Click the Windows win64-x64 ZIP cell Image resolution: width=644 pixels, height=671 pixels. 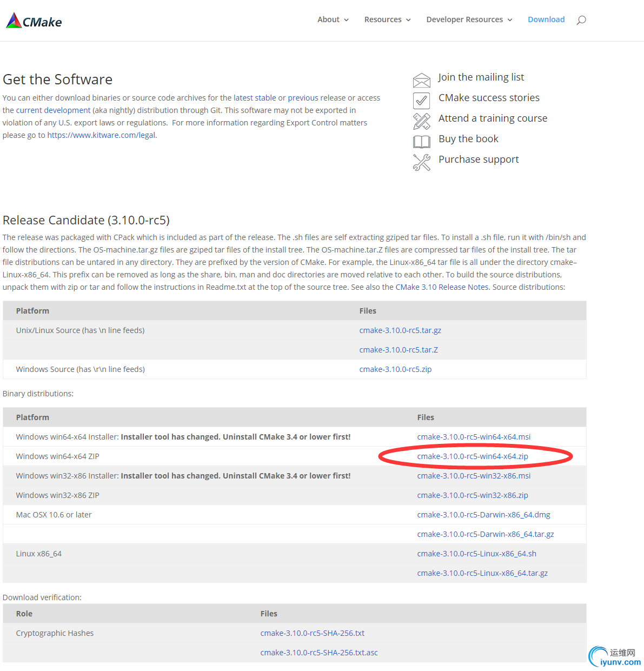point(57,456)
